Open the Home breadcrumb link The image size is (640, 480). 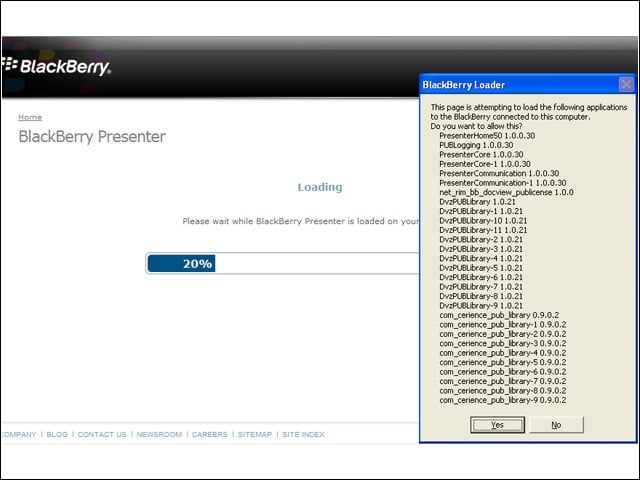tap(30, 117)
